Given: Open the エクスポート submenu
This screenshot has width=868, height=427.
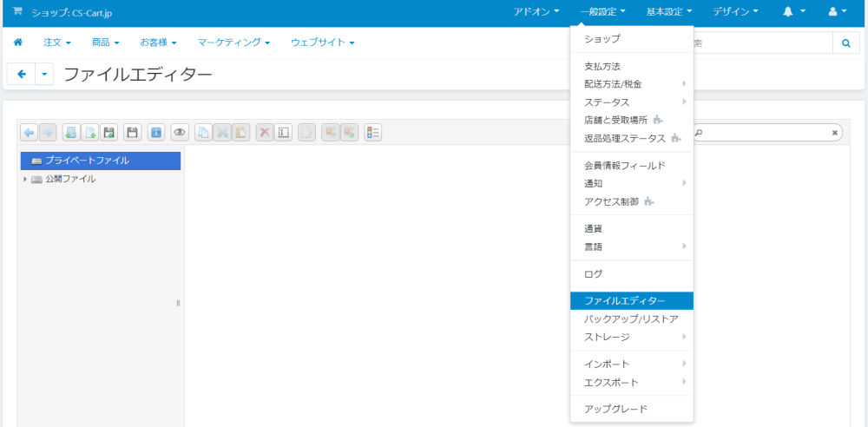Looking at the screenshot, I should click(x=632, y=382).
